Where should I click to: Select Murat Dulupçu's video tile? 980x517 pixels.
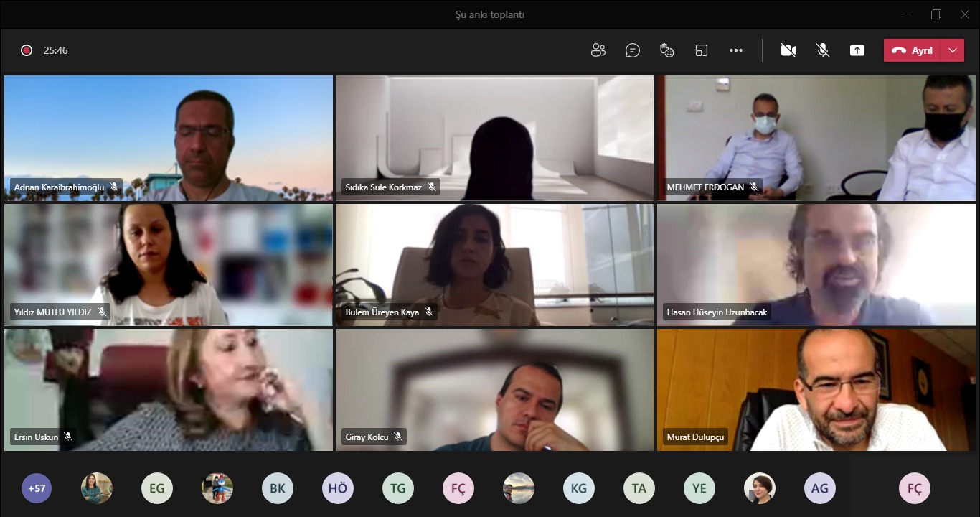(x=816, y=389)
